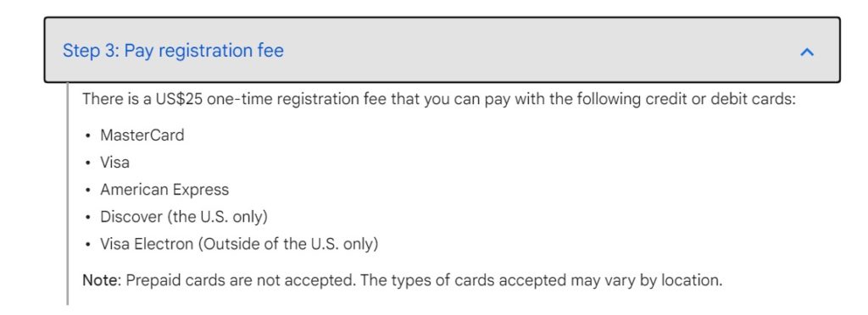Click the American Express list item

(x=164, y=190)
